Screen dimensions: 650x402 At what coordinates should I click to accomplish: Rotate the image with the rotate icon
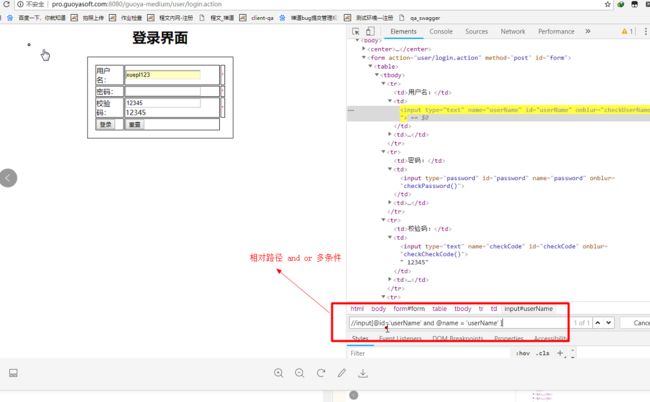[x=321, y=373]
